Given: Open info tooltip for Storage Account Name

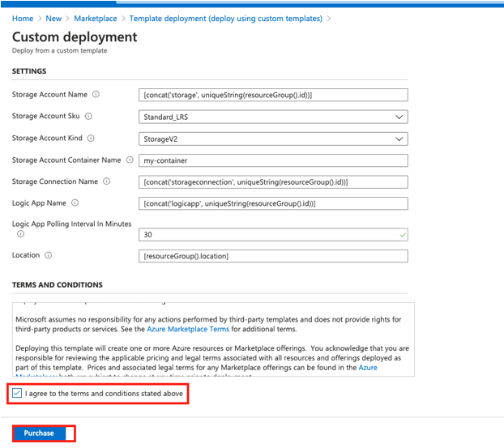Looking at the screenshot, I should click(96, 95).
